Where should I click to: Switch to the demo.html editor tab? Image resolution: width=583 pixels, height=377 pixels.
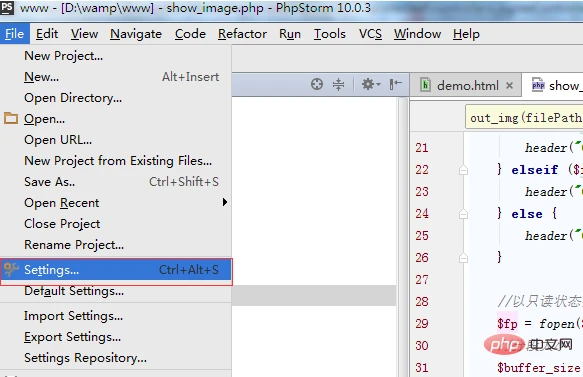click(466, 85)
